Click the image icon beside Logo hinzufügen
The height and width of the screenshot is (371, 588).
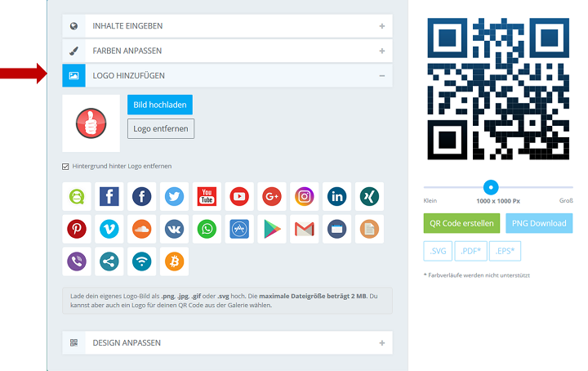click(x=73, y=75)
